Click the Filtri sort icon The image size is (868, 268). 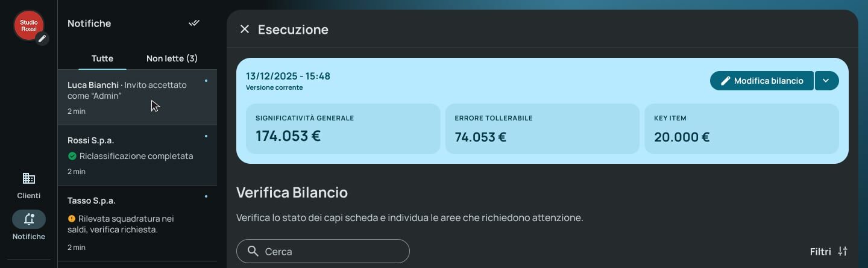pyautogui.click(x=843, y=251)
